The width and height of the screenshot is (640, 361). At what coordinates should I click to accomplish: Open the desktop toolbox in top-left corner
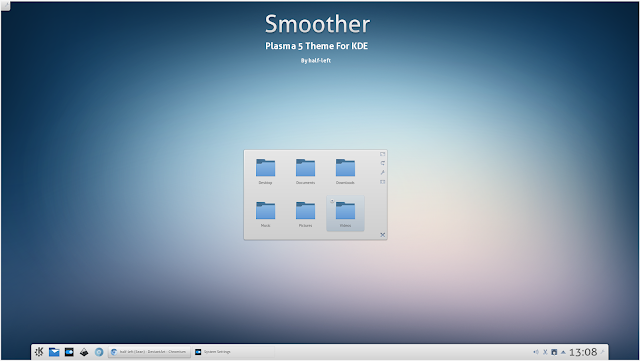coord(5,6)
